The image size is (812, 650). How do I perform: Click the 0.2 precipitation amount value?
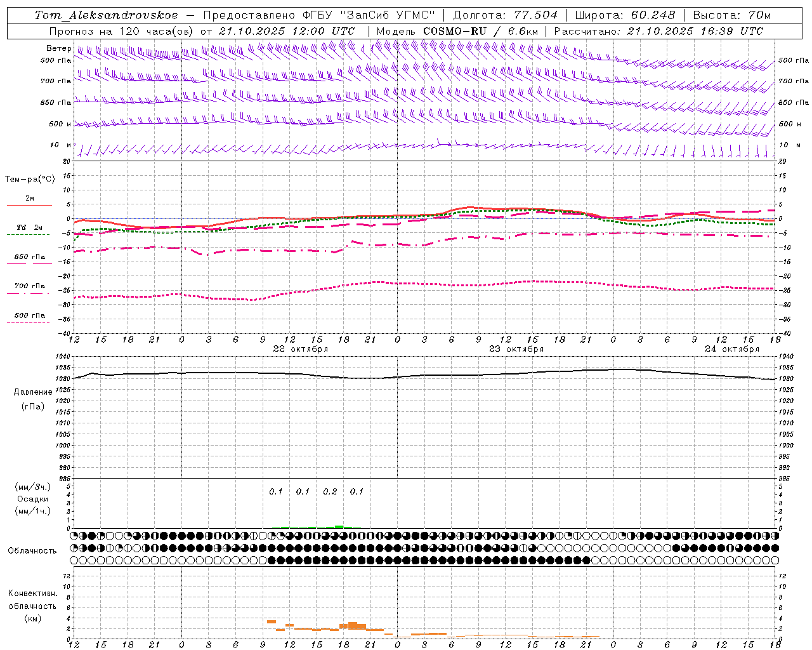tap(330, 492)
